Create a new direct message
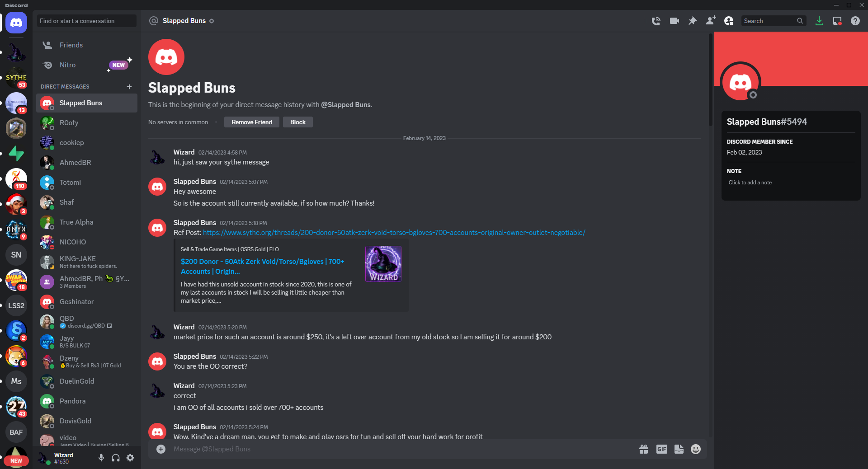Image resolution: width=868 pixels, height=469 pixels. [129, 87]
